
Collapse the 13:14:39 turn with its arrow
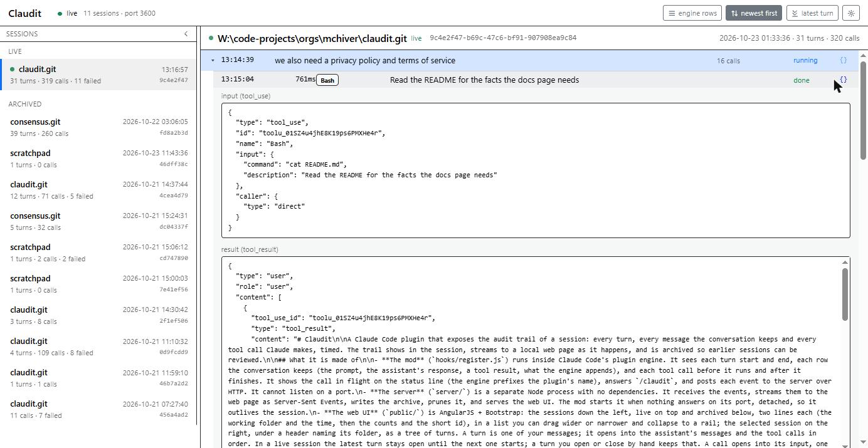pos(213,60)
